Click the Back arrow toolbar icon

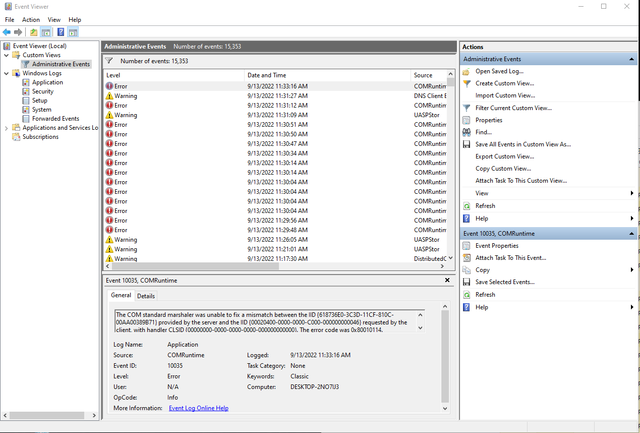(7, 32)
